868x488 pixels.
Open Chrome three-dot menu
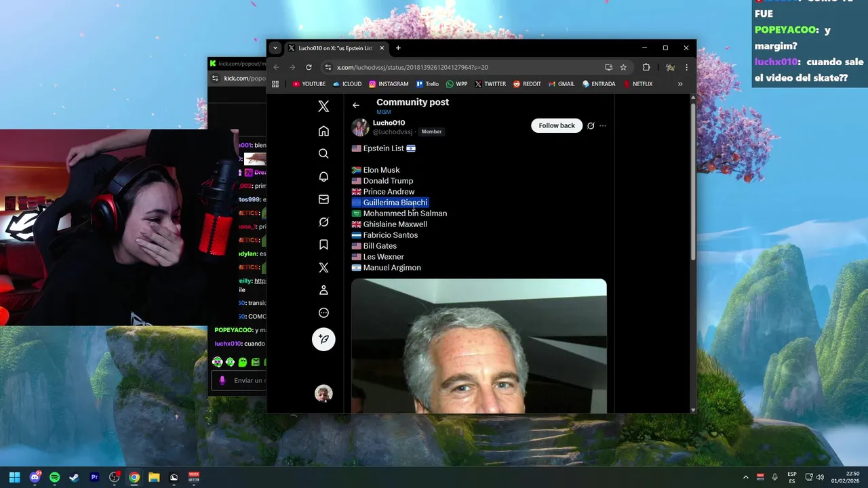686,67
